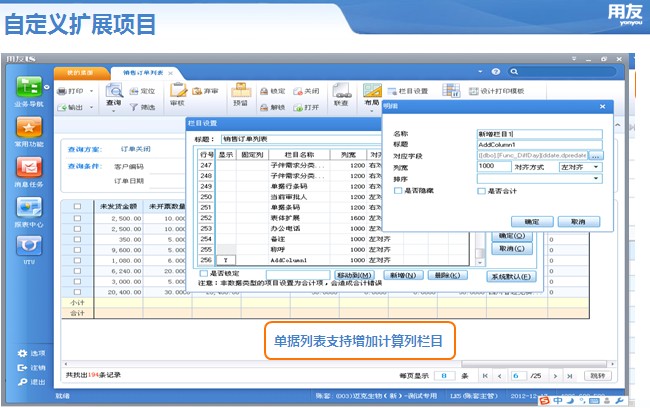
Task: Click the 跳转 jump button
Action: click(597, 376)
